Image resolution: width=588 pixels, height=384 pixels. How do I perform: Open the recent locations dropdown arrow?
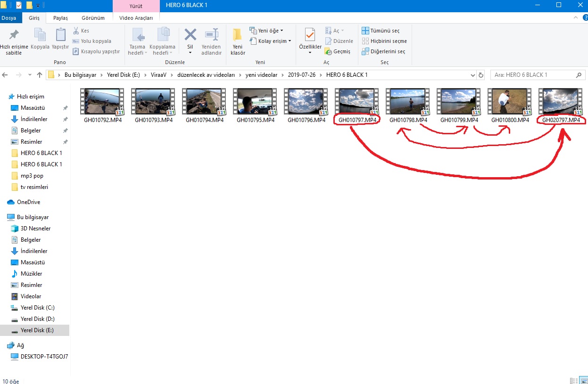[x=30, y=75]
